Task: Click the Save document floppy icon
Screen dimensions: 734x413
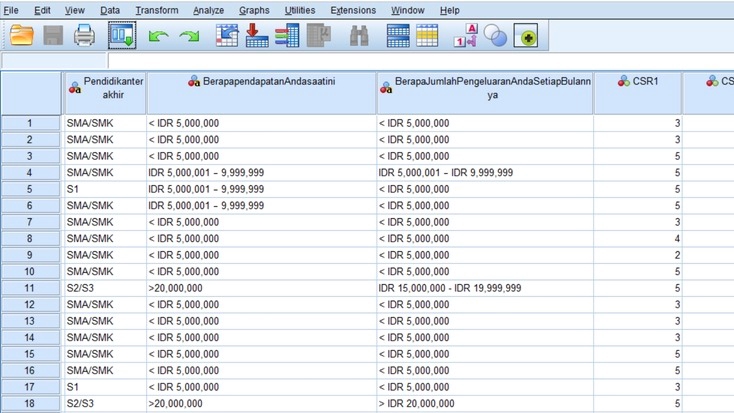Action: click(53, 36)
